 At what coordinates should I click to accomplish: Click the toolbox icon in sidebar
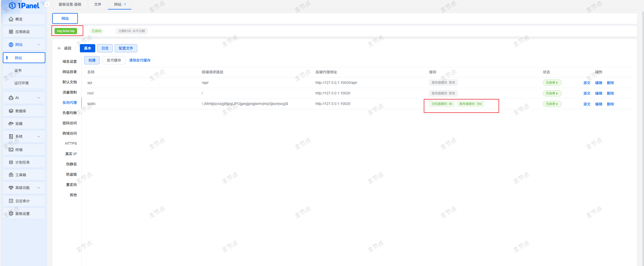pyautogui.click(x=11, y=175)
